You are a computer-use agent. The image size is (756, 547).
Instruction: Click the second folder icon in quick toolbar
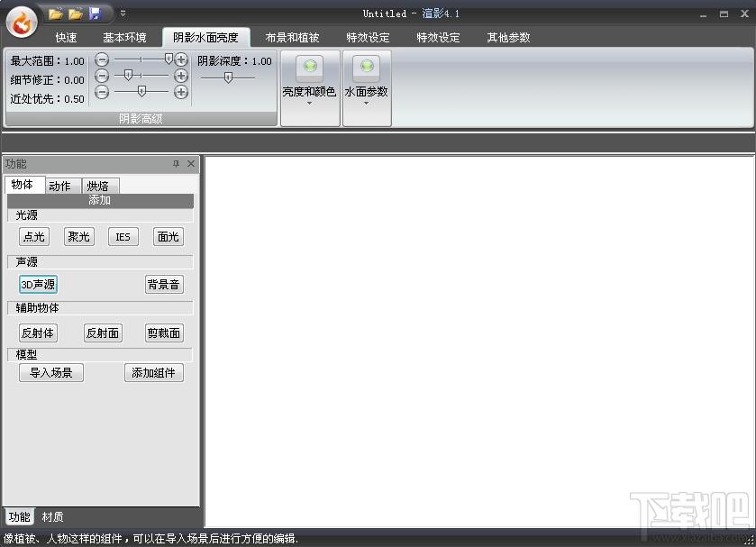click(x=76, y=14)
